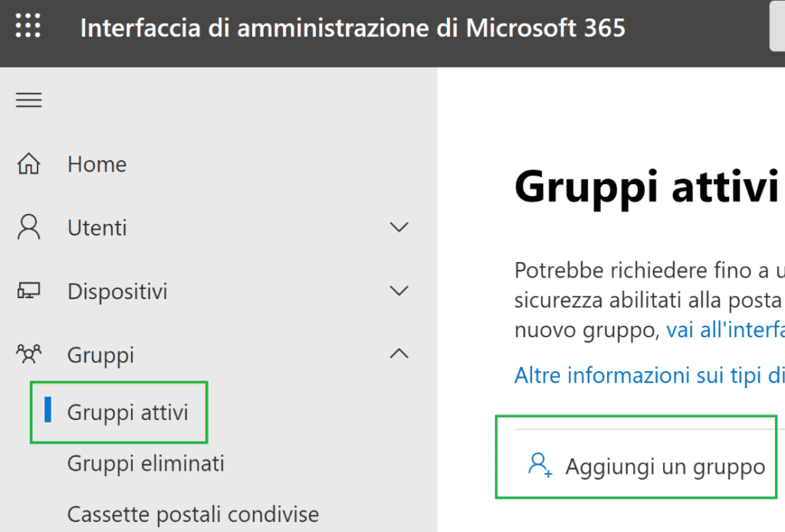Collapse the Gruppi section chevron
This screenshot has width=785, height=532.
(x=399, y=354)
